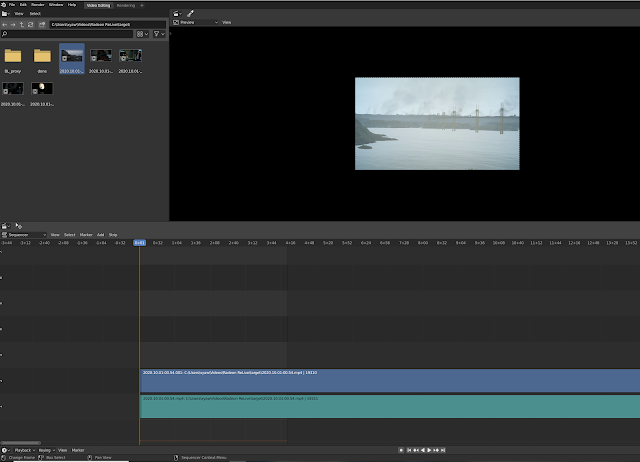Select the sequencer select tool icon
The image size is (640, 462).
(18, 226)
